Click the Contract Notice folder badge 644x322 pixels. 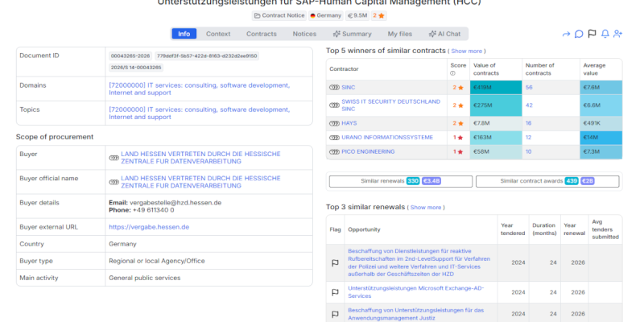pos(279,15)
